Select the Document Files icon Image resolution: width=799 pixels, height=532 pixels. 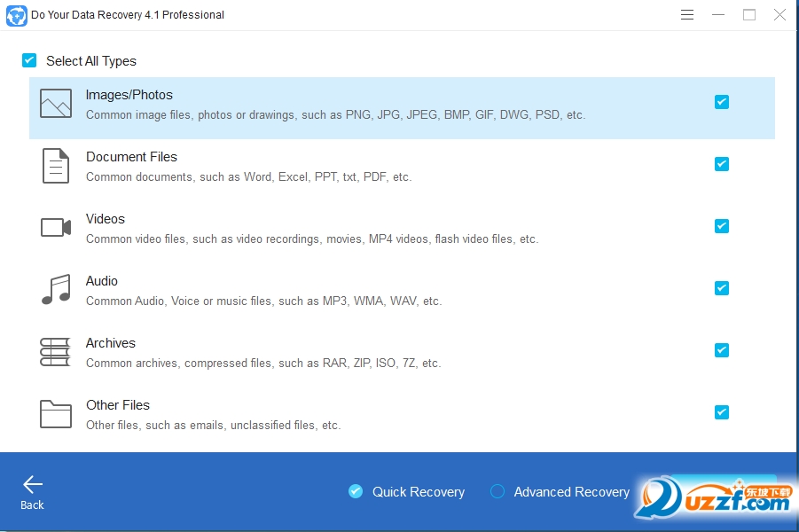click(x=55, y=166)
